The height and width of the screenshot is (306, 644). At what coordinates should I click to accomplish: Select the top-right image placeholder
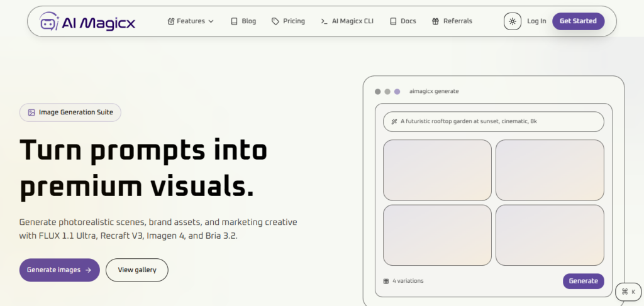550,170
